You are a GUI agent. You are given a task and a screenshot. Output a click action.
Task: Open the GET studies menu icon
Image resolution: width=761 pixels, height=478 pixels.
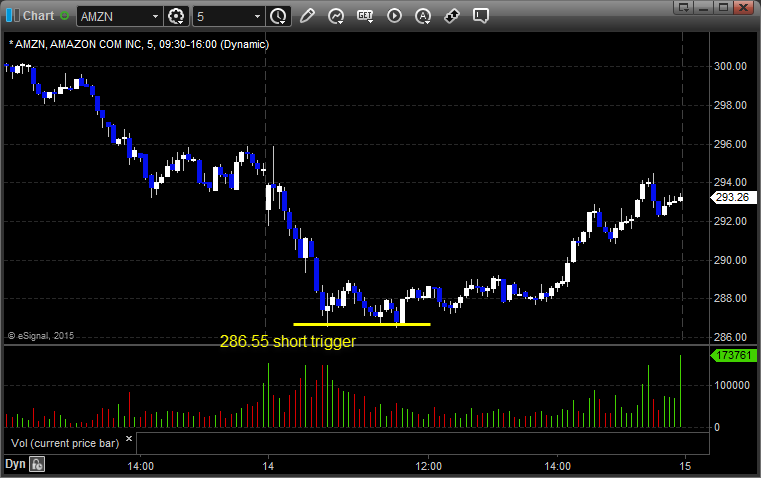tap(365, 16)
